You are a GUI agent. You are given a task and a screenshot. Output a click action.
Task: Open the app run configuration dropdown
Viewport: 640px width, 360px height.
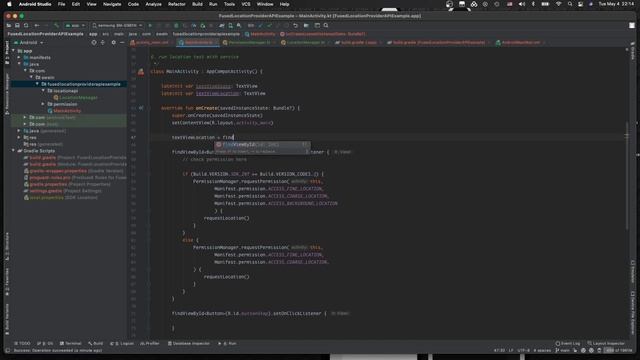75,25
